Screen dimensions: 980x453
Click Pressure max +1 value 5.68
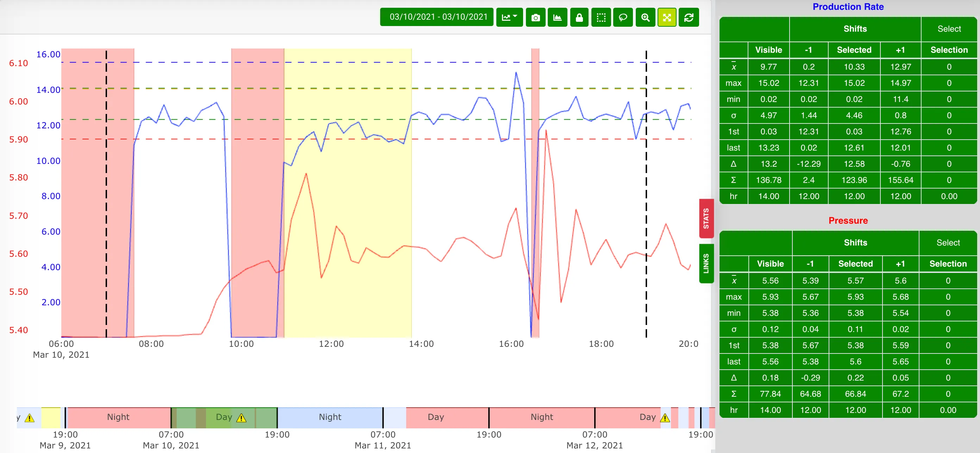[900, 297]
